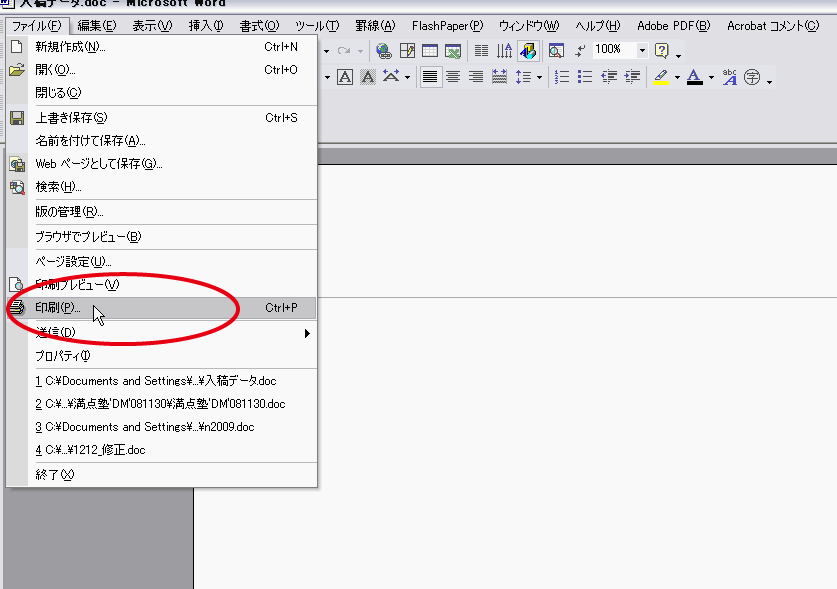
Task: Toggle Center paragraph alignment
Action: point(453,77)
